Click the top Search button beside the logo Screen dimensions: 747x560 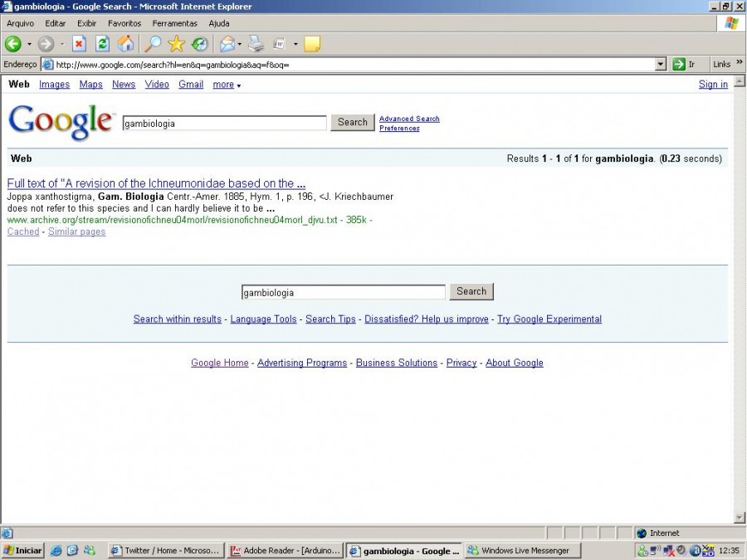pos(353,123)
